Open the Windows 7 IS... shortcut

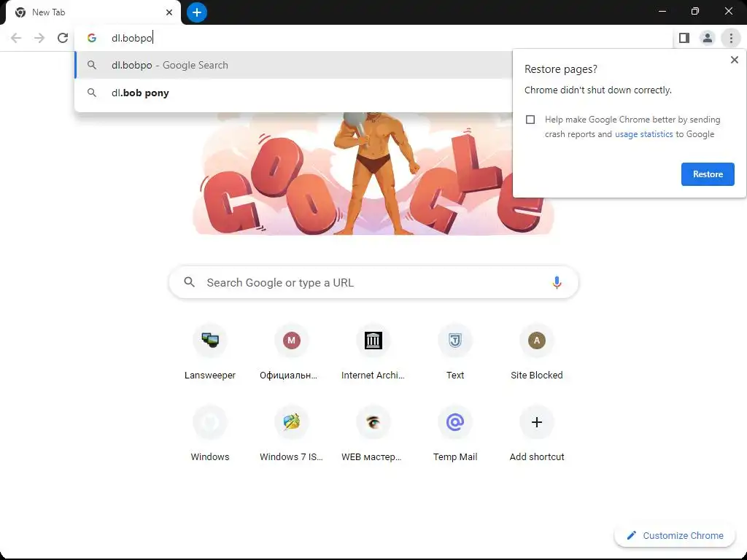pos(292,435)
